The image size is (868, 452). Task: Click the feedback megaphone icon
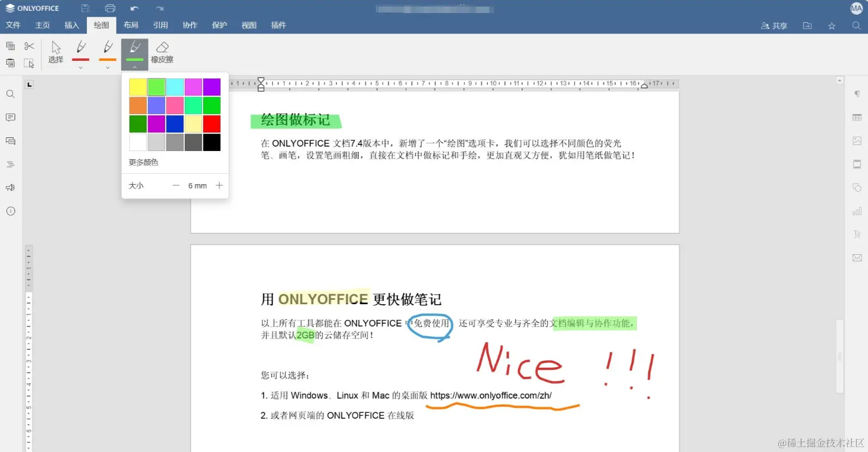10,187
